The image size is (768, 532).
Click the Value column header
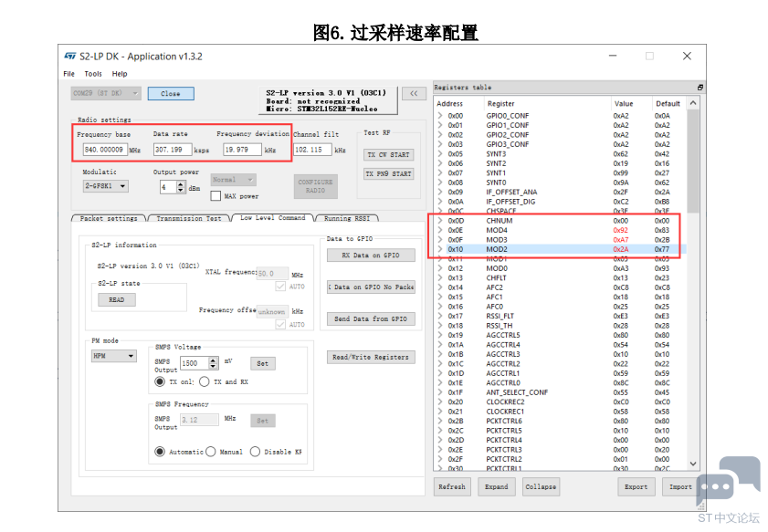pos(624,104)
